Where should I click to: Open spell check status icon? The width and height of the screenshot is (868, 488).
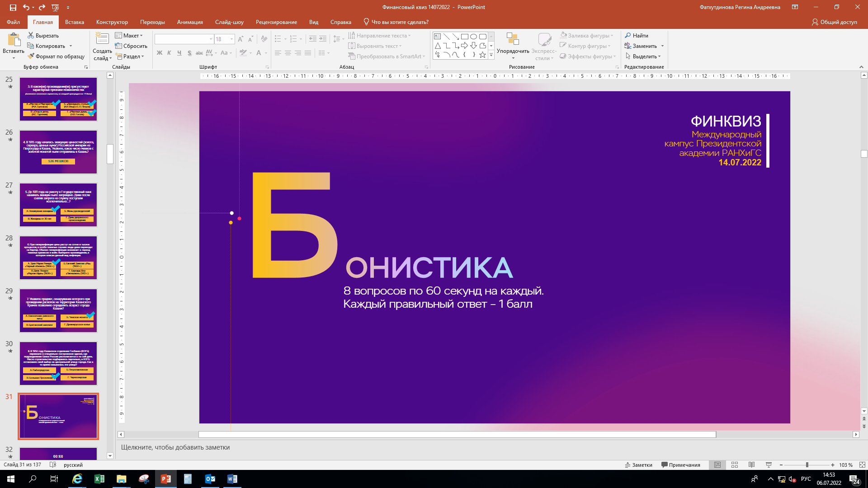pos(53,465)
